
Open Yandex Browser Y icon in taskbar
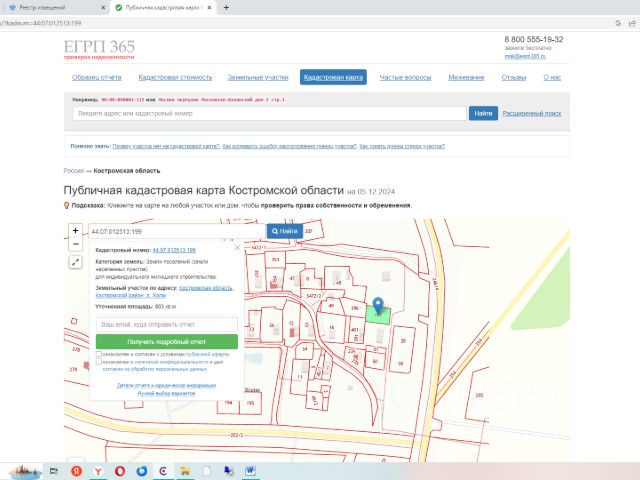point(98,471)
